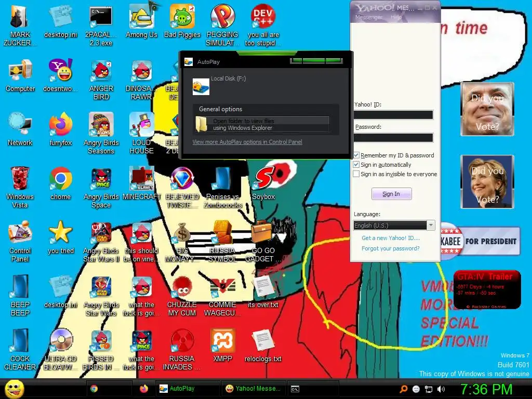Open View more AutoPlay options in Control Panel
Screen dimensions: 532x399
pos(247,142)
